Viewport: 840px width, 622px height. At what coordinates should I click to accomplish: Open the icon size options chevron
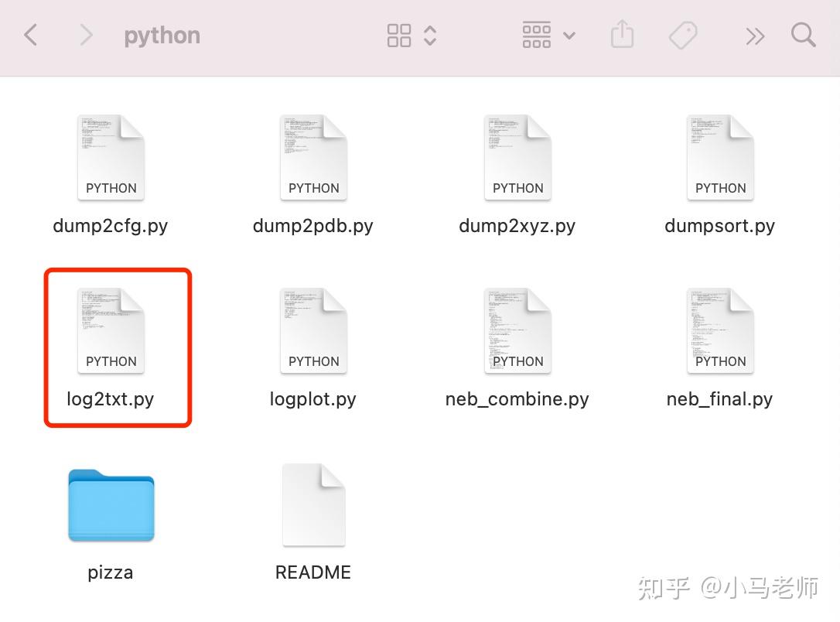(430, 35)
